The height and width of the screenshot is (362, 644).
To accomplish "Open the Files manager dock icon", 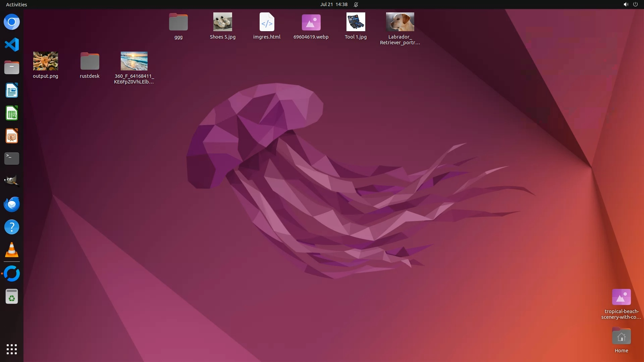I will 12,67.
